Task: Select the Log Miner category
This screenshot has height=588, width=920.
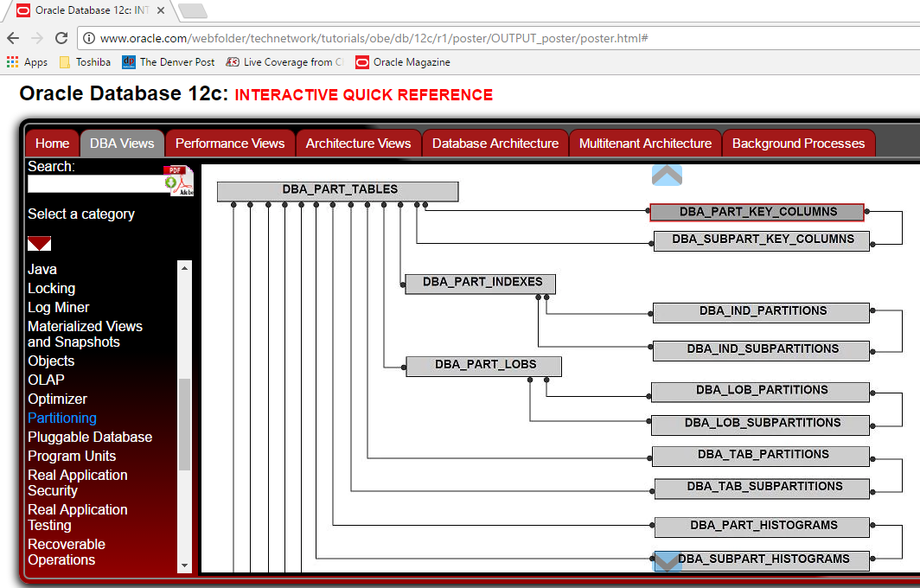Action: click(x=59, y=308)
